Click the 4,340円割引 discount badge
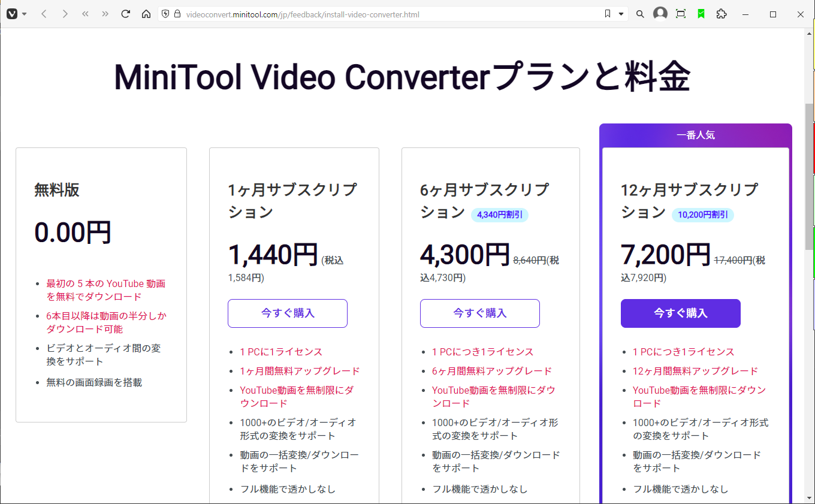 tap(500, 215)
